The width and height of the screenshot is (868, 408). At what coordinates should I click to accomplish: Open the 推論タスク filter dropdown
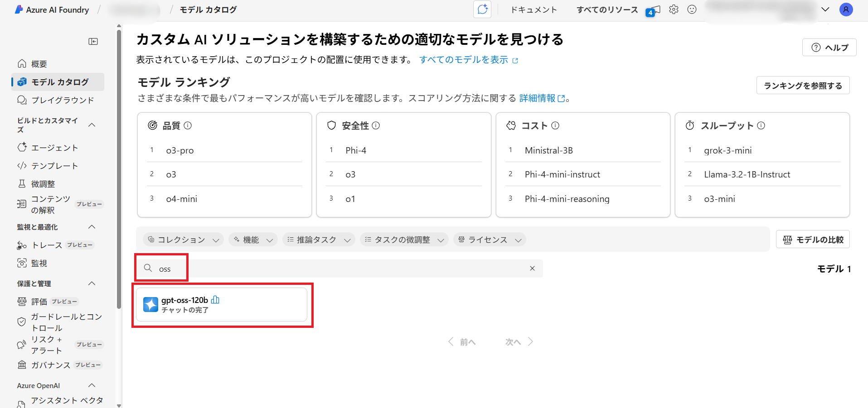[x=319, y=240]
